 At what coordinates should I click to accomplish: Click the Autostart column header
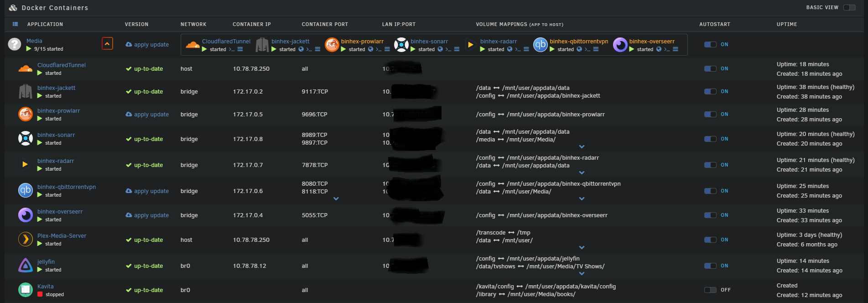click(x=715, y=24)
